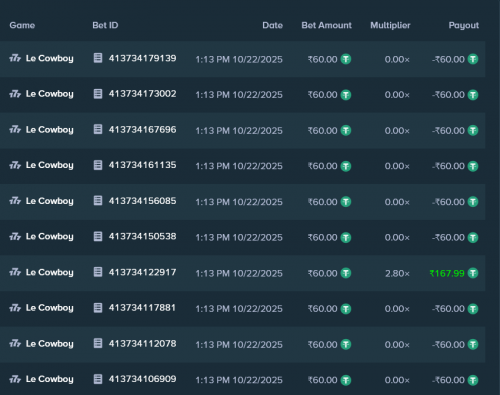
Task: Open bet ID 413734173002
Action: point(142,94)
